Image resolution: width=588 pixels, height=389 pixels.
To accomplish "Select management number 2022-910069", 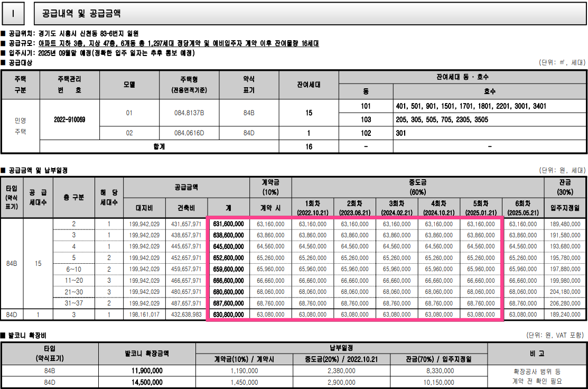I will tap(69, 119).
